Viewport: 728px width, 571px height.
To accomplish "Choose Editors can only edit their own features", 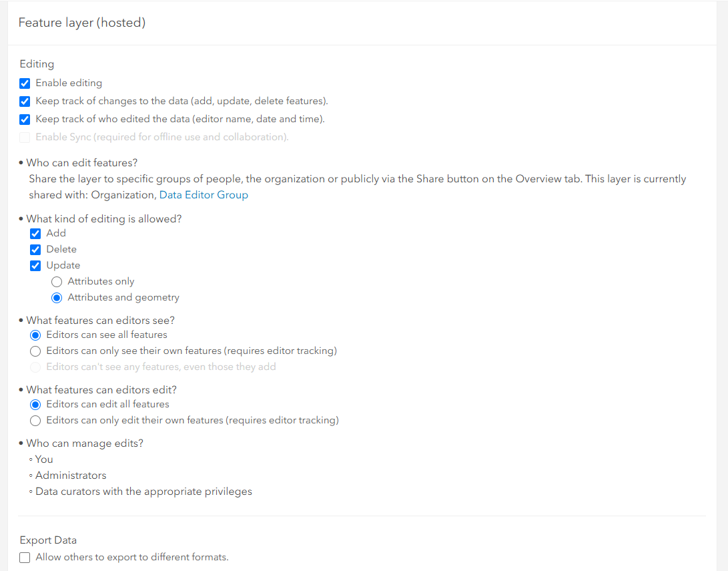I will coord(35,421).
